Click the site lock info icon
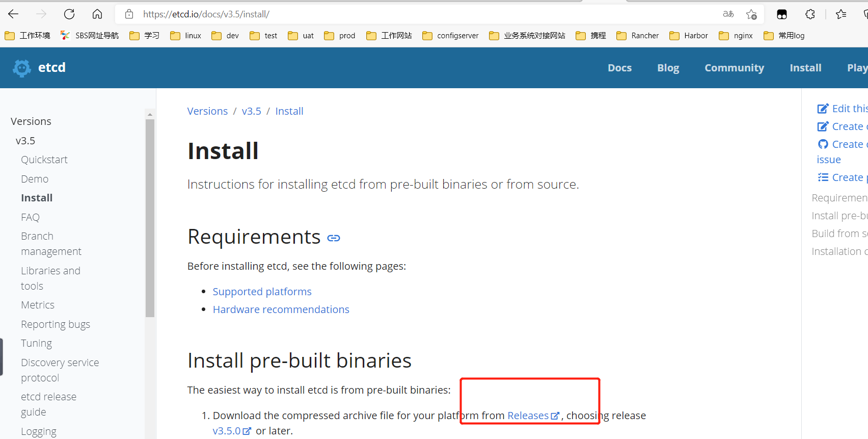868x439 pixels. coord(129,14)
